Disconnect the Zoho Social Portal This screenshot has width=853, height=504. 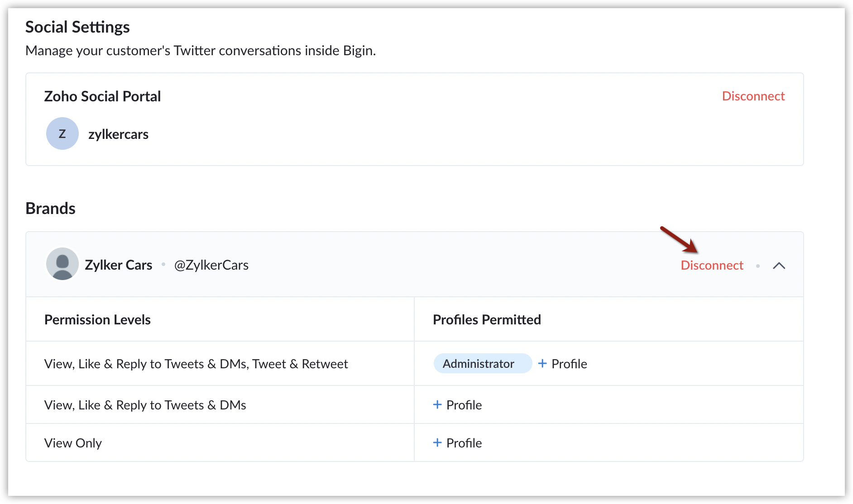[753, 96]
